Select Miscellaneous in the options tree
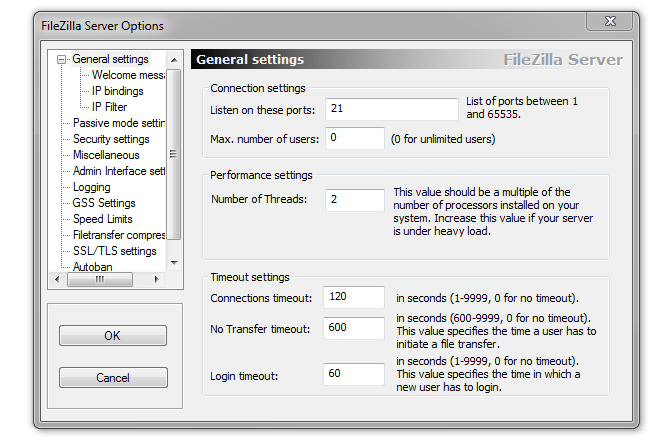 pyautogui.click(x=106, y=155)
